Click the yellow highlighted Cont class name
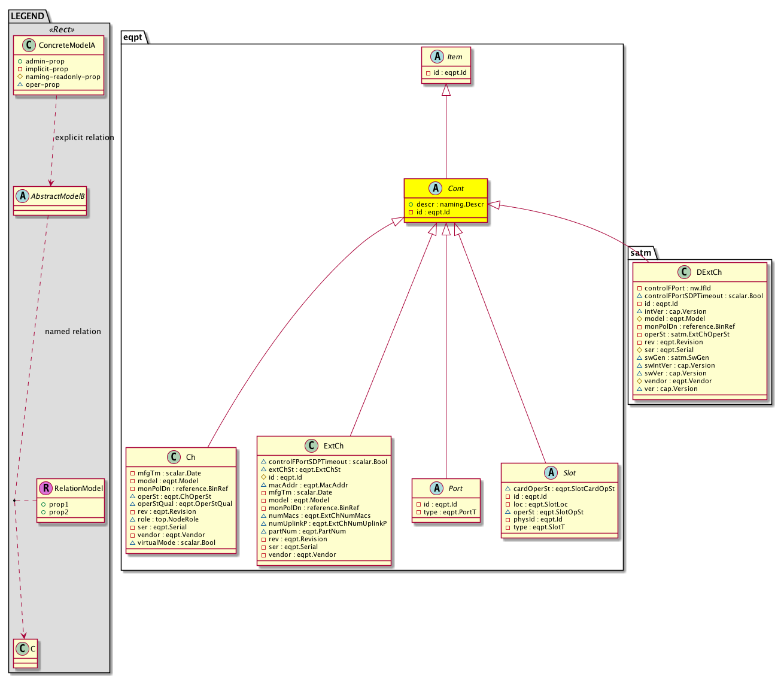Screen dimensions: 784x679 (x=455, y=189)
